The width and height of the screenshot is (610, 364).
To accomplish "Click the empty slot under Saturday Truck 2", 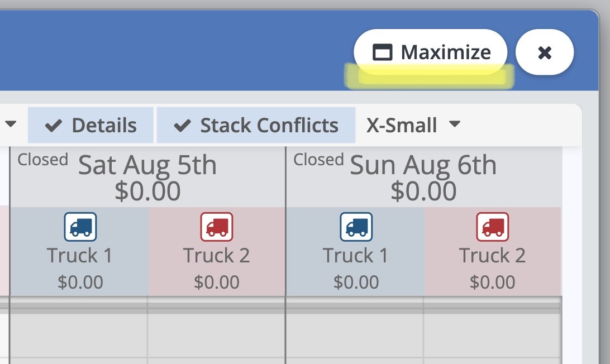I will [x=217, y=335].
